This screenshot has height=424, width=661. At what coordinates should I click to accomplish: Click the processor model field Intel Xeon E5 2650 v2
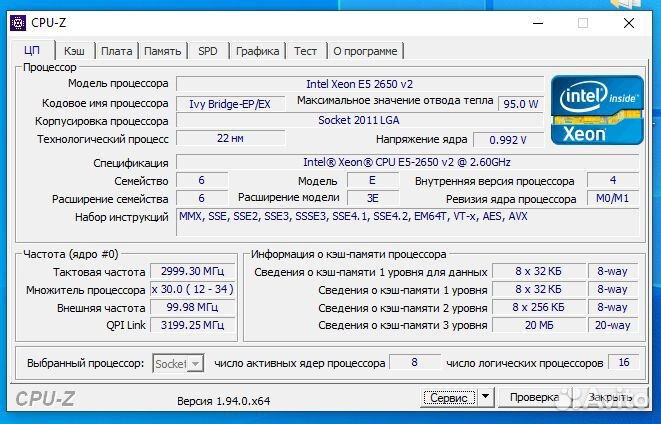coord(360,84)
